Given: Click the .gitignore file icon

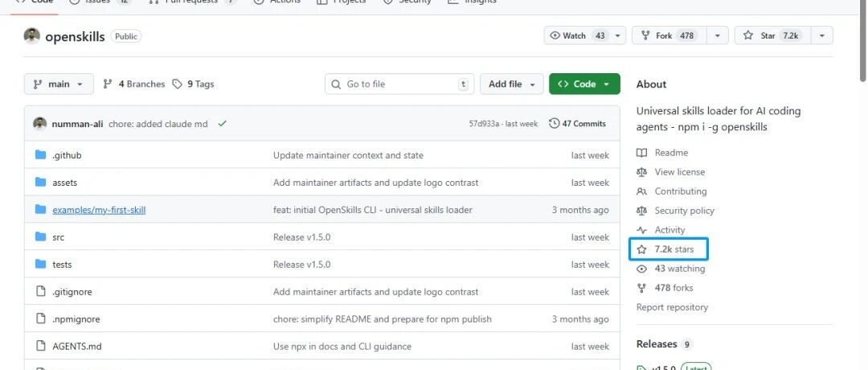Looking at the screenshot, I should (x=40, y=291).
